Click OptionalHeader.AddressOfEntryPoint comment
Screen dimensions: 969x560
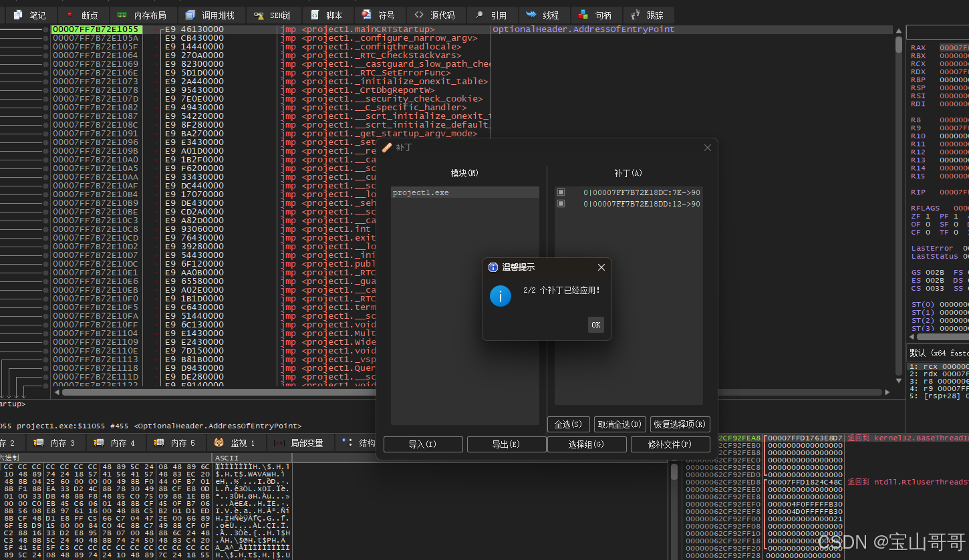tap(583, 29)
